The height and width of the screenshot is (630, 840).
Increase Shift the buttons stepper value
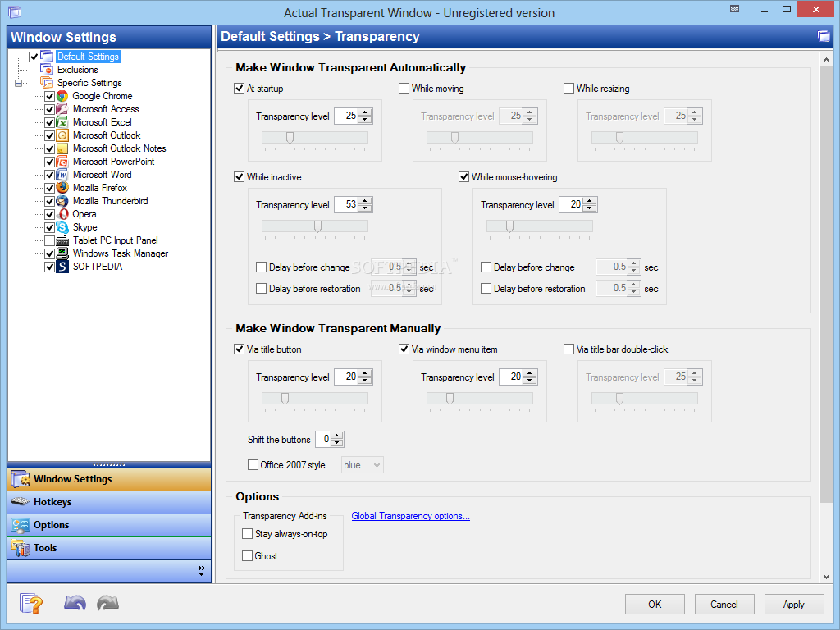click(x=337, y=436)
